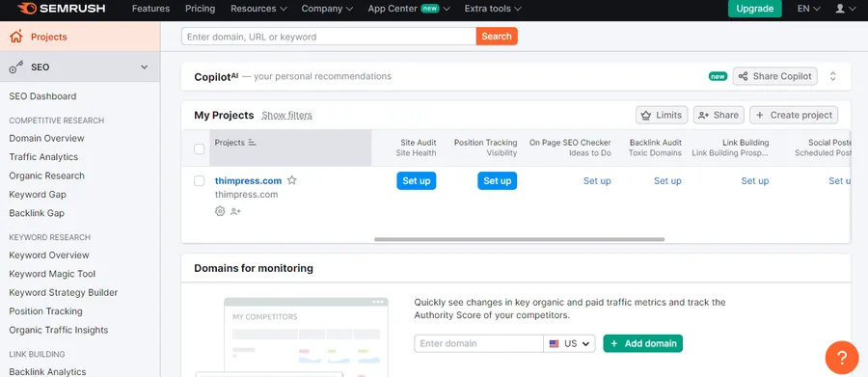The width and height of the screenshot is (868, 377).
Task: Sort projects using the sort icon
Action: point(253,143)
